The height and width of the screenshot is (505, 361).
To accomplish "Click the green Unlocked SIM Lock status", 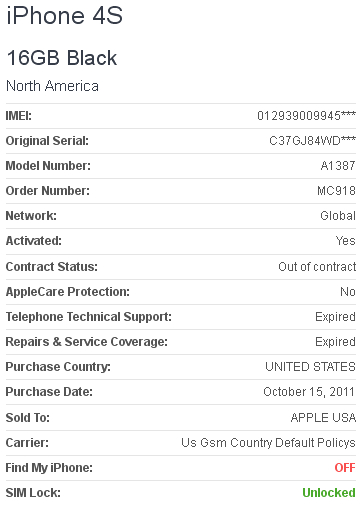I will tap(329, 493).
